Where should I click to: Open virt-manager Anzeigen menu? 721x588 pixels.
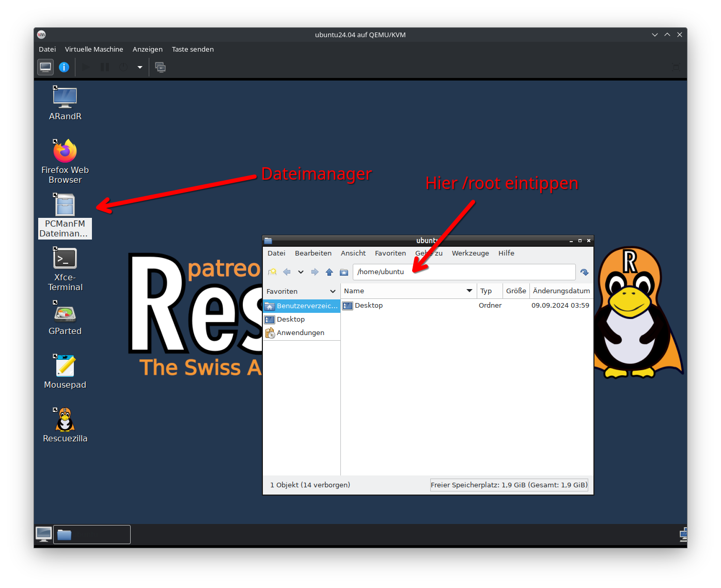tap(148, 50)
